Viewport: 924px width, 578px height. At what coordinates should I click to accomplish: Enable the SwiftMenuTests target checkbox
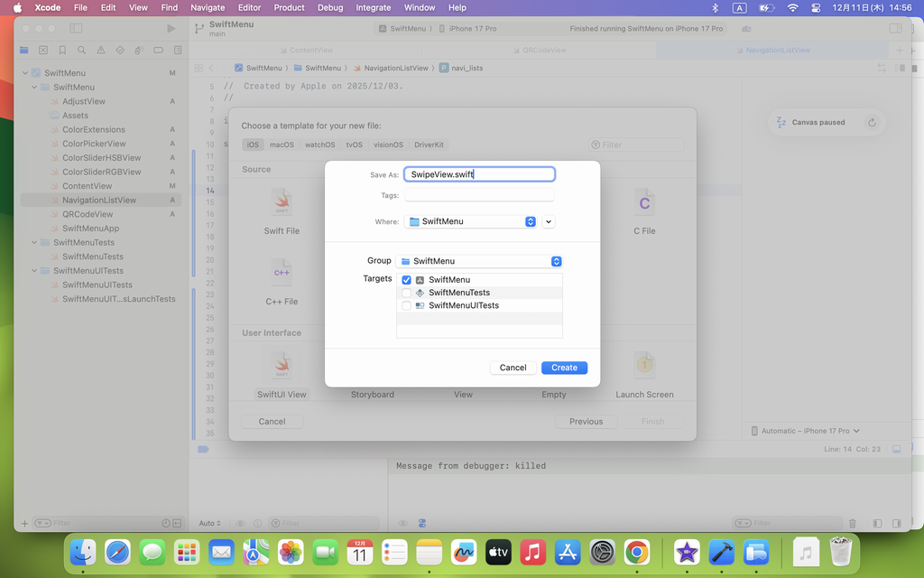coord(406,293)
